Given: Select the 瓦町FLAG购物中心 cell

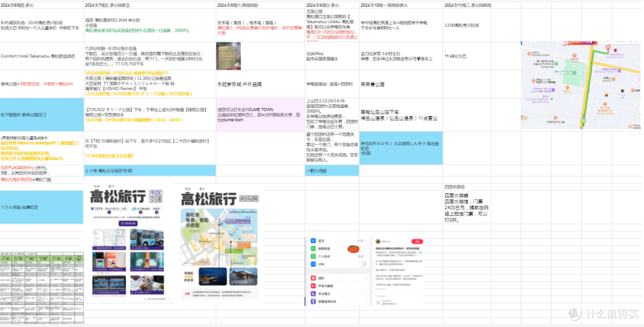Looking at the screenshot, I should click(42, 171).
